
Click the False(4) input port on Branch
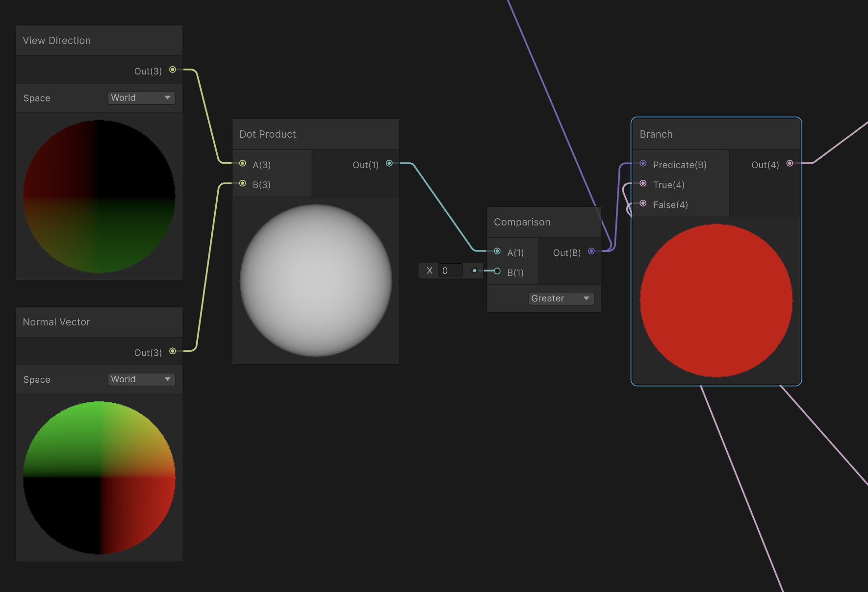click(x=643, y=202)
